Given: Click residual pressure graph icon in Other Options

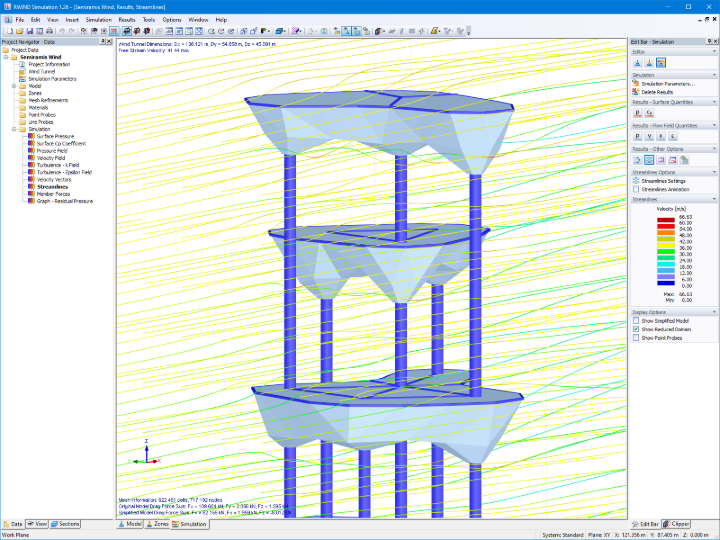Looking at the screenshot, I should click(x=673, y=160).
